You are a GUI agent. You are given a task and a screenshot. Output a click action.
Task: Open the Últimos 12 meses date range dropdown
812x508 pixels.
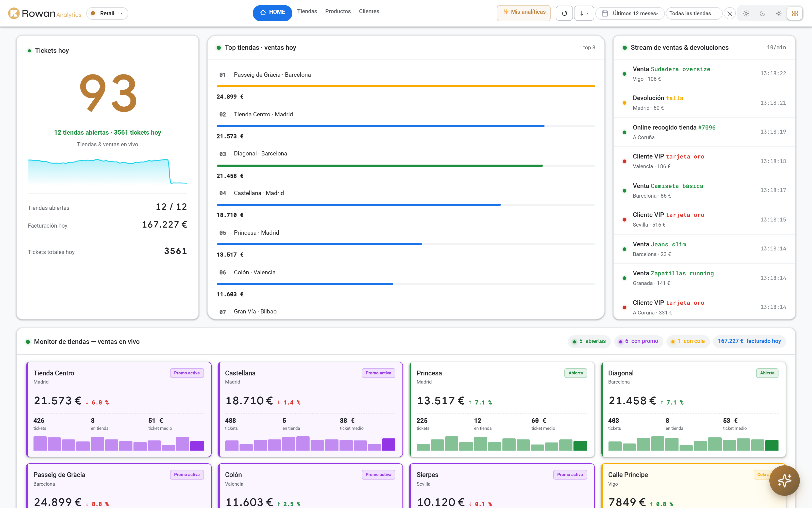click(630, 13)
